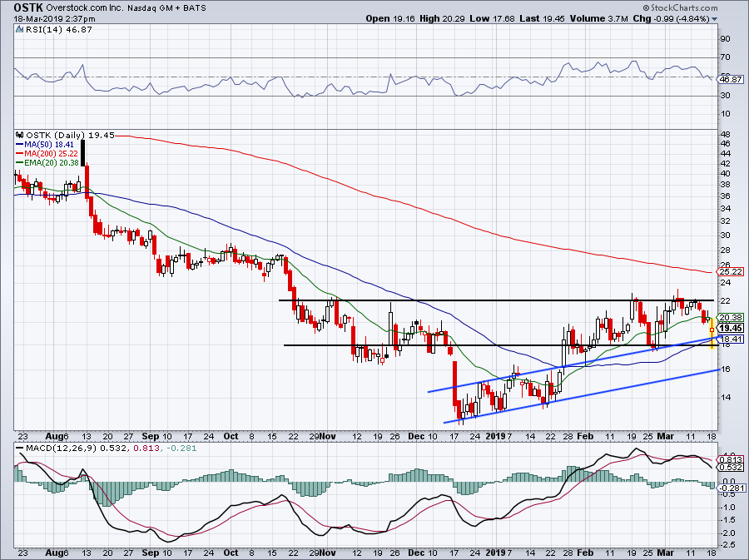Click the 70 overbought level label on RSI axis
This screenshot has height=560, width=749.
coord(725,57)
